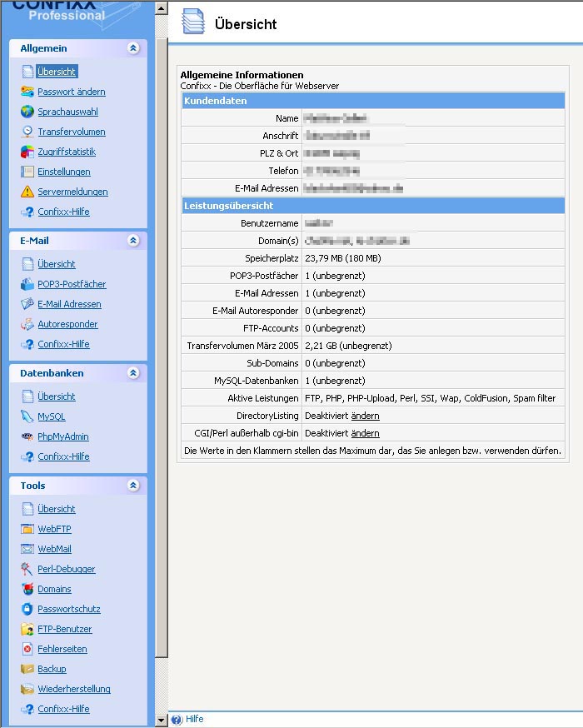Click ändern next to CGI/Perl außerhalb cgi-bin
583x728 pixels.
pos(366,433)
